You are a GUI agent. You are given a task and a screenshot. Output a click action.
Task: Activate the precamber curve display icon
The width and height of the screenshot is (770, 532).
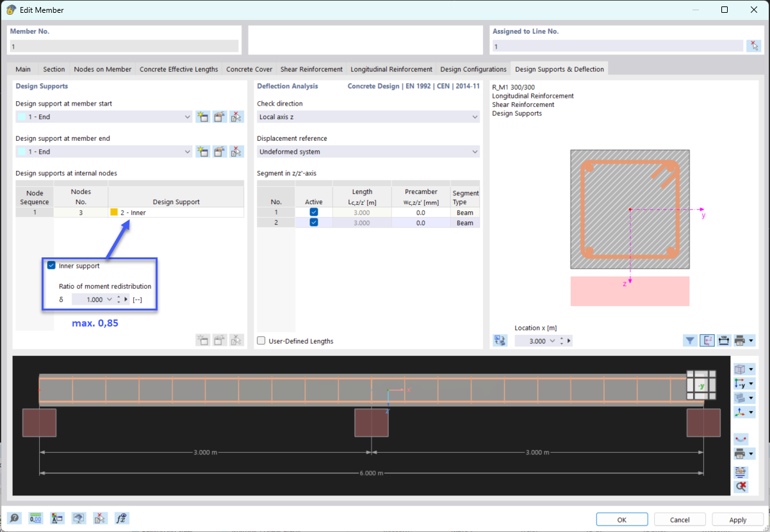739,439
